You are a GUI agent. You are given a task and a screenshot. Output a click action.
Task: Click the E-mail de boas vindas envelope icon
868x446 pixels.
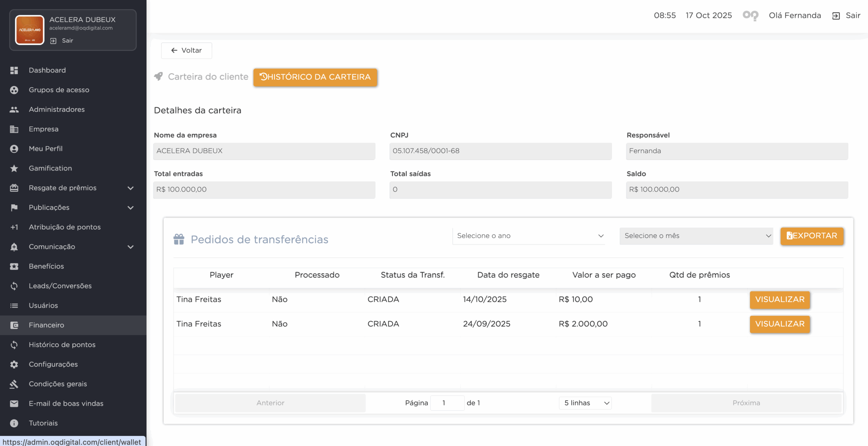click(14, 403)
